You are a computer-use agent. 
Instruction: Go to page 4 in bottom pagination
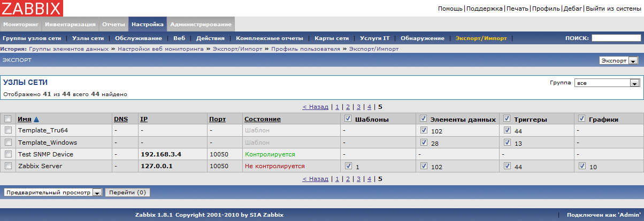369,179
